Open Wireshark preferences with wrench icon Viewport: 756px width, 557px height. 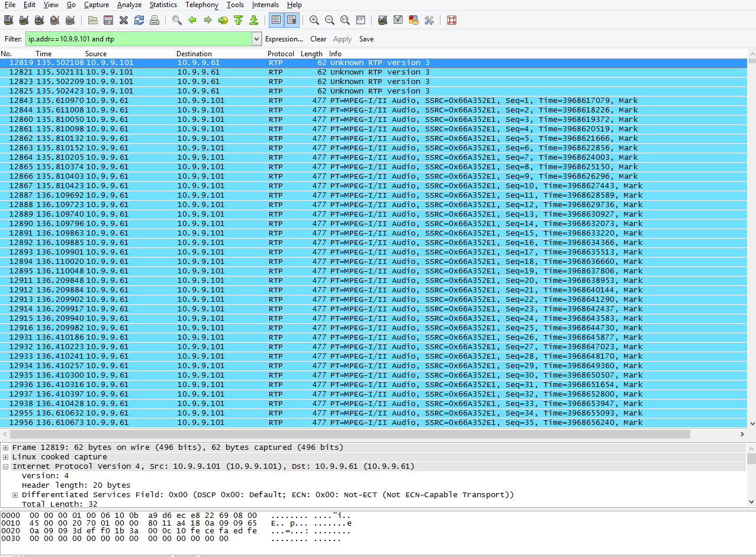click(429, 20)
